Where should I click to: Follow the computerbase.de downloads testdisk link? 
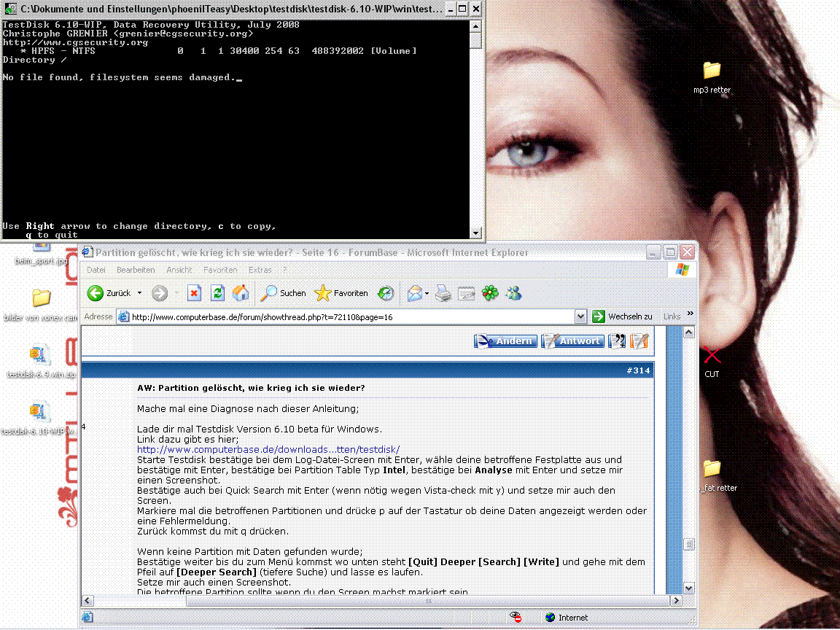coord(268,449)
